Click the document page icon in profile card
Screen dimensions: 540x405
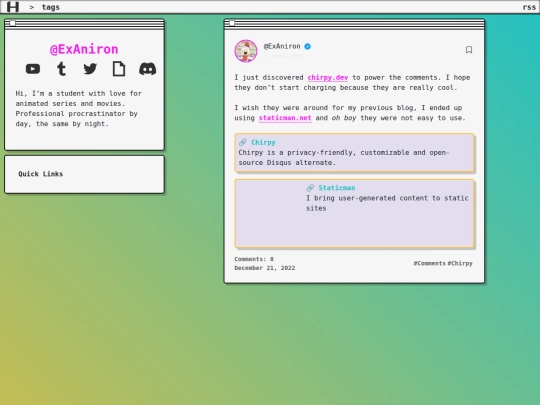[x=119, y=69]
